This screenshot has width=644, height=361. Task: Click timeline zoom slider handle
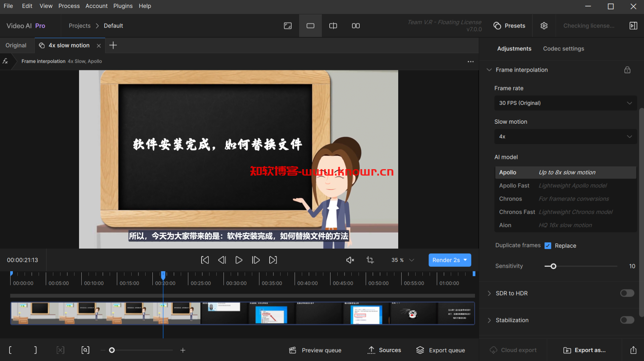click(x=112, y=350)
